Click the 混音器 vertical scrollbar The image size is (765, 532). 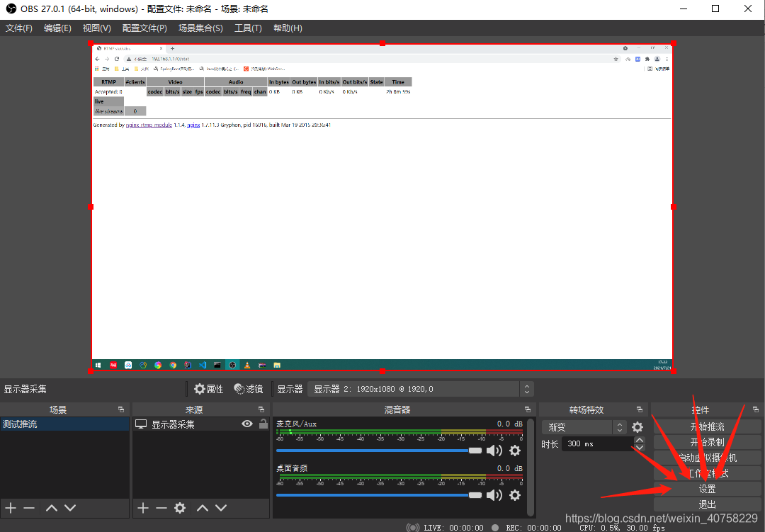[531, 467]
